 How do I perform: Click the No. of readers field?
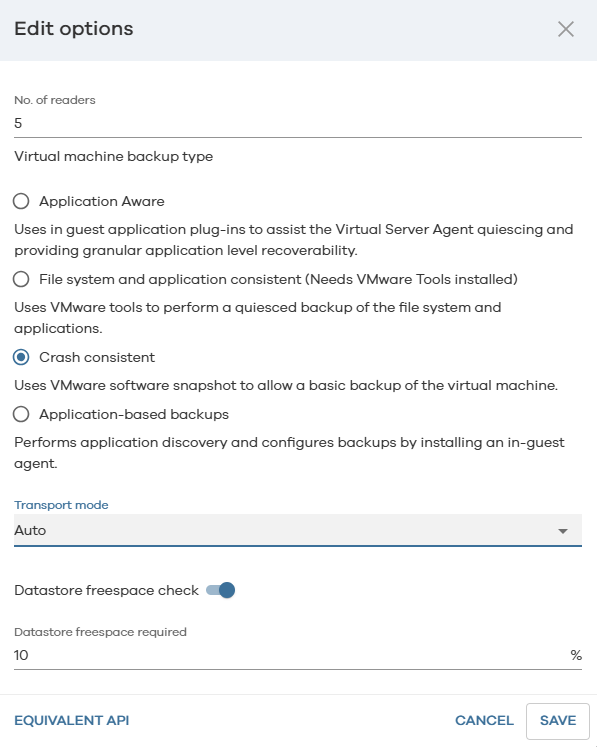[298, 123]
